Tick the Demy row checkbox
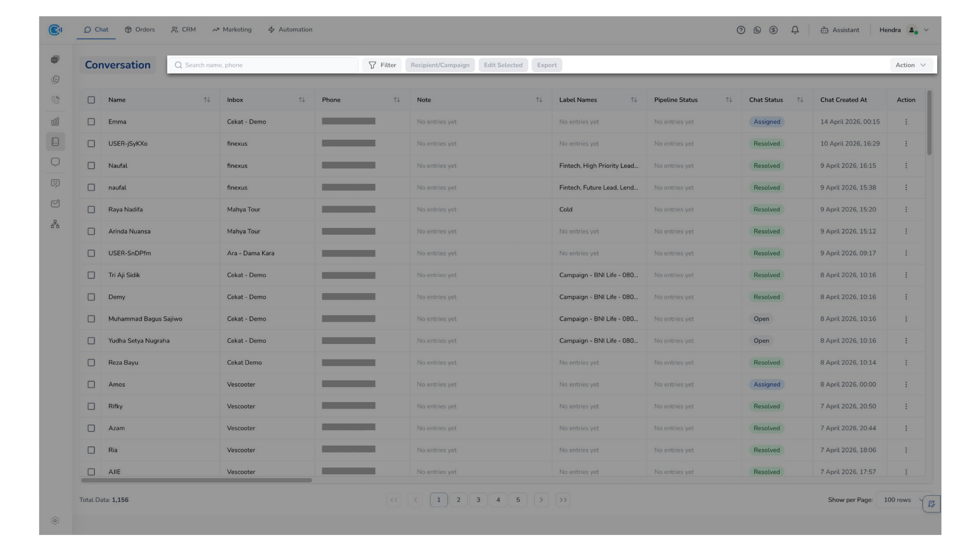 [91, 297]
